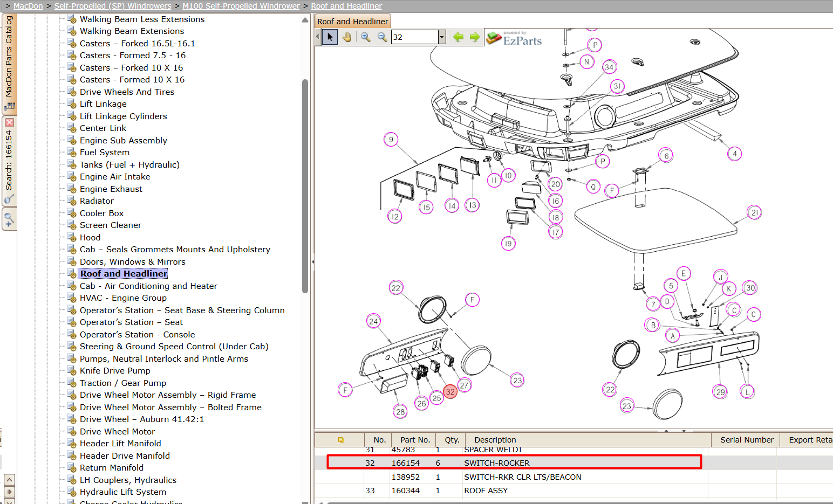Open M100 Self-Propelled Windrower breadcrumb link
Screen dimensions: 833x504
pos(241,6)
